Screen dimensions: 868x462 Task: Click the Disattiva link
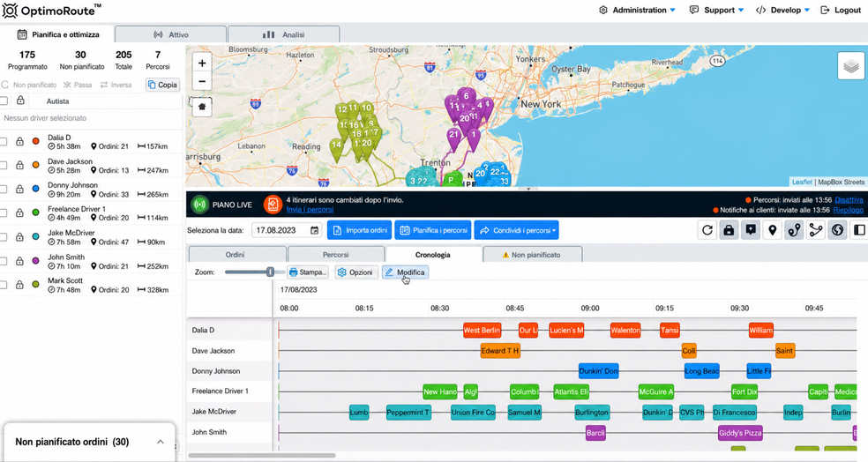849,200
